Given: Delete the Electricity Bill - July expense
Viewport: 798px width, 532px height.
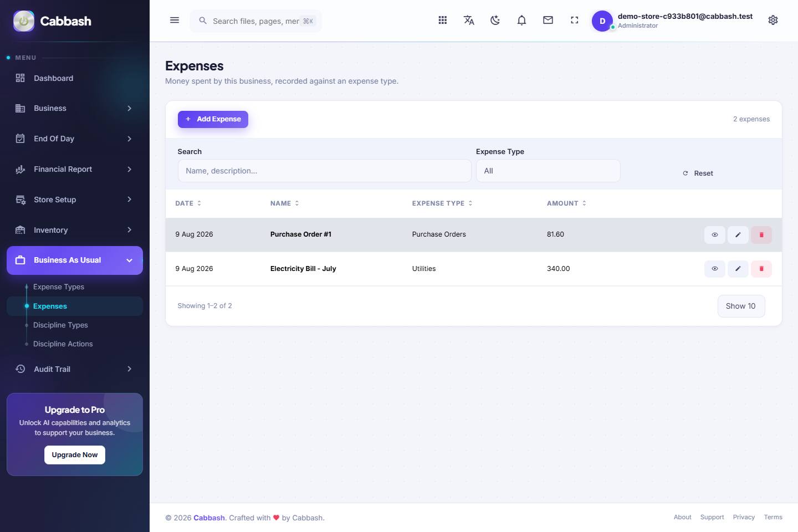Looking at the screenshot, I should [761, 269].
